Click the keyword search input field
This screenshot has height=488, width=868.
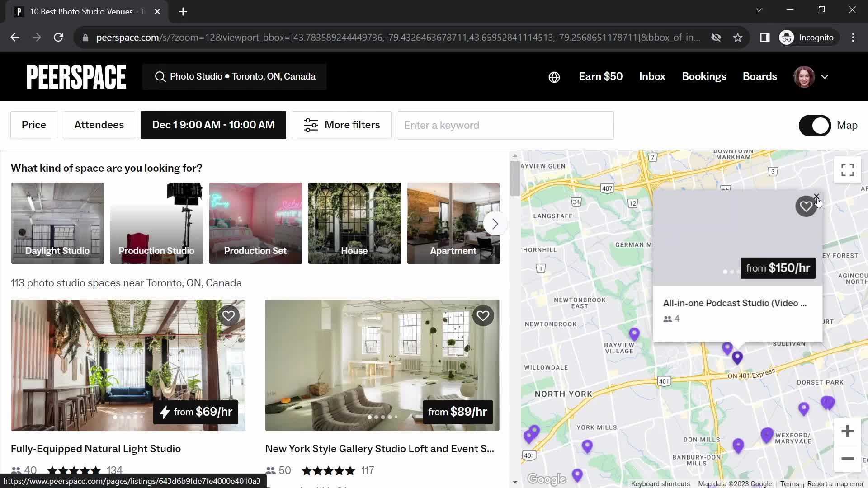[505, 125]
